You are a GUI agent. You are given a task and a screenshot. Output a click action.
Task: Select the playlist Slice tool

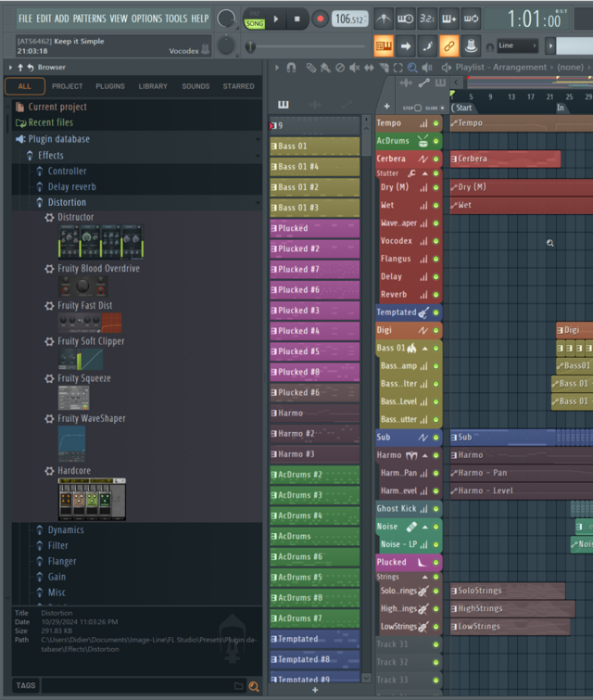[x=384, y=68]
